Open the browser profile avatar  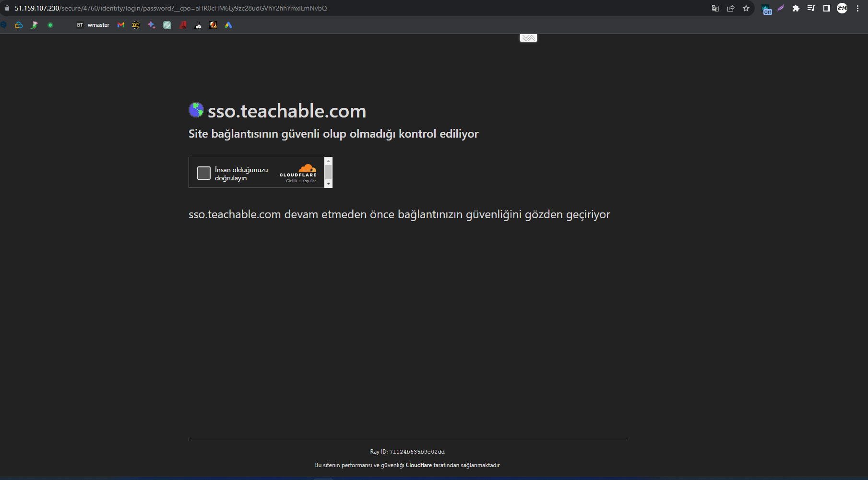(842, 8)
